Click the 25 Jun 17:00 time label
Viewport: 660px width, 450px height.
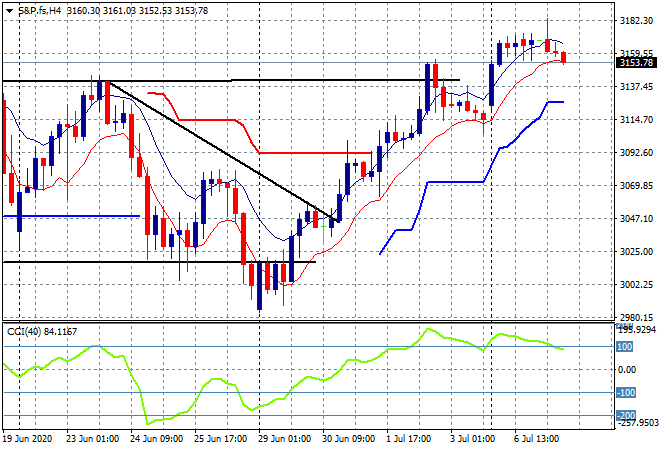pos(220,439)
